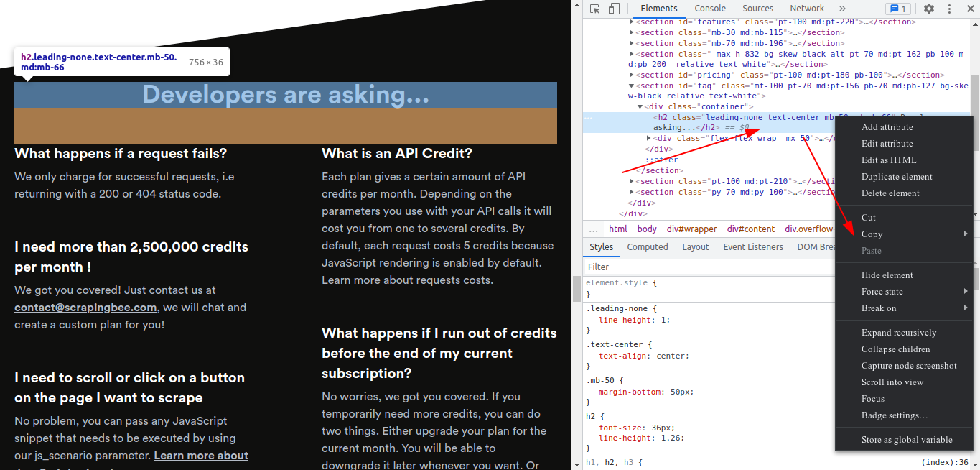Open DevTools settings gear
Image resolution: width=980 pixels, height=470 pixels.
click(x=929, y=9)
